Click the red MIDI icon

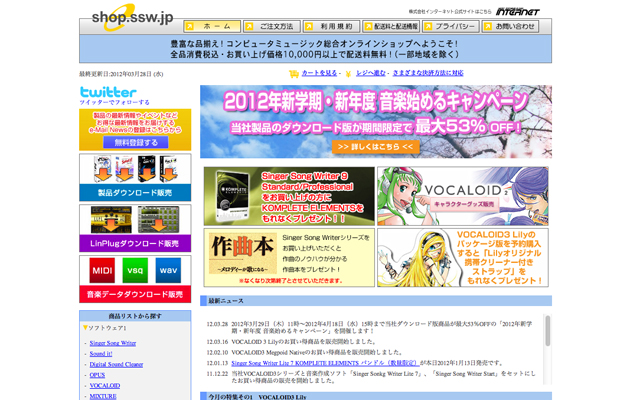[102, 270]
